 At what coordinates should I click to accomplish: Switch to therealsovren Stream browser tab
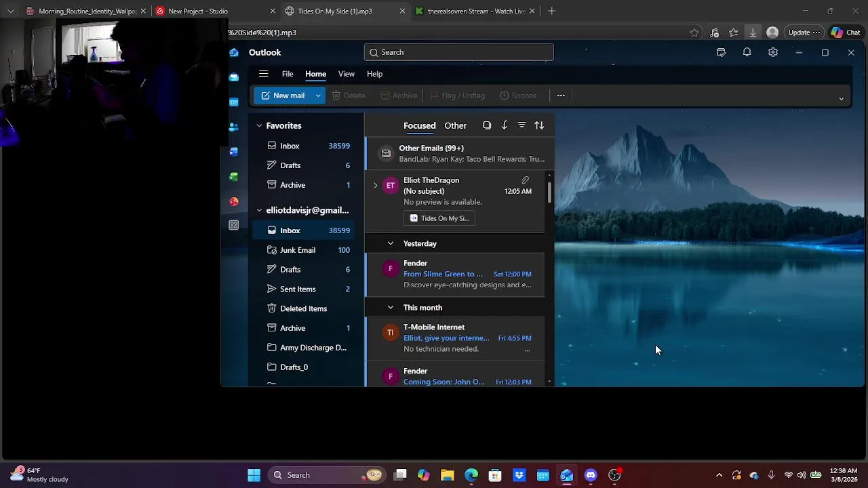click(476, 11)
